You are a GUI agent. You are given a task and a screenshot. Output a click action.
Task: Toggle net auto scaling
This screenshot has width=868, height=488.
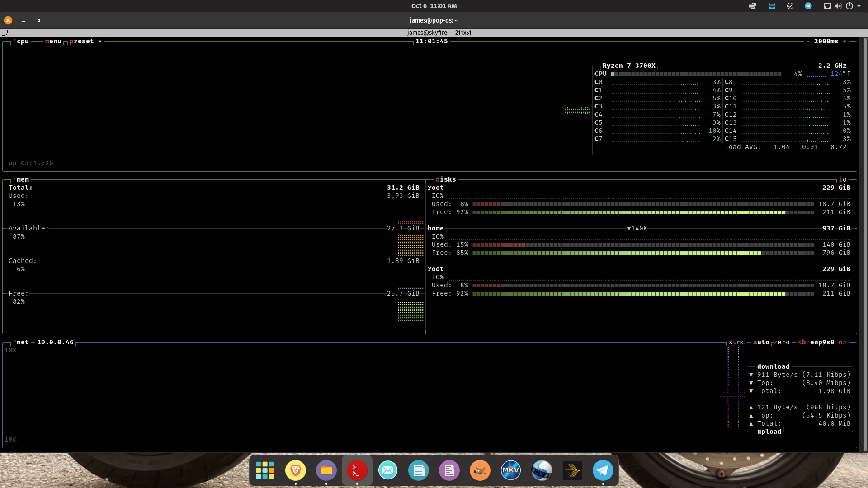(x=761, y=342)
